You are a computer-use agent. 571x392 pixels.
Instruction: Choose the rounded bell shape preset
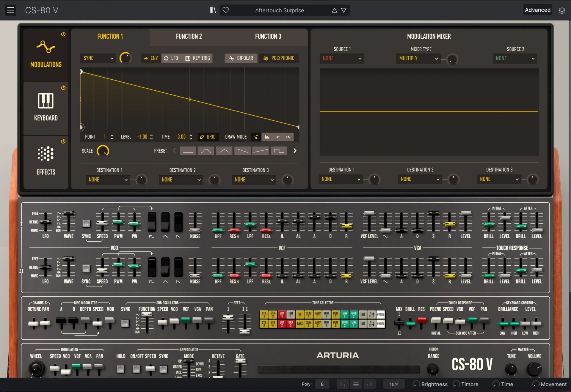tap(206, 151)
